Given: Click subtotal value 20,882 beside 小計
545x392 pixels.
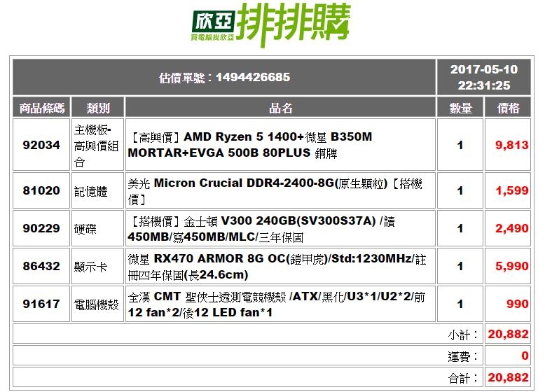Looking at the screenshot, I should pyautogui.click(x=508, y=334).
